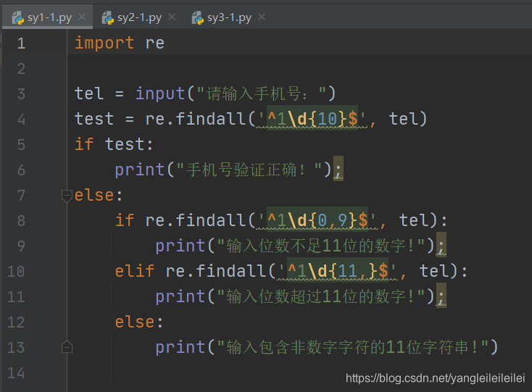The width and height of the screenshot is (532, 392).
Task: Close the sy3-1.py tab
Action: tap(262, 17)
